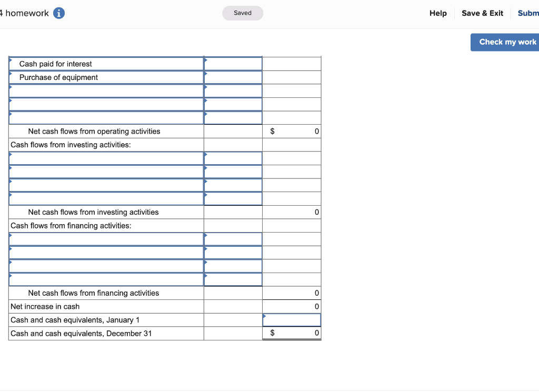Click Save & Exit
The image size is (539, 392).
[x=482, y=13]
